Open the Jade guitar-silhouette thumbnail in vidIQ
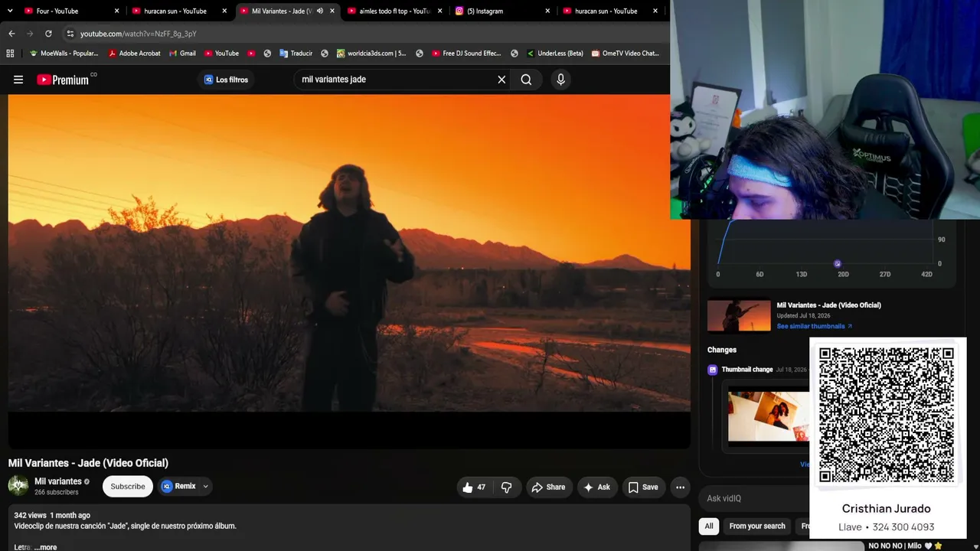The height and width of the screenshot is (551, 980). coord(739,315)
